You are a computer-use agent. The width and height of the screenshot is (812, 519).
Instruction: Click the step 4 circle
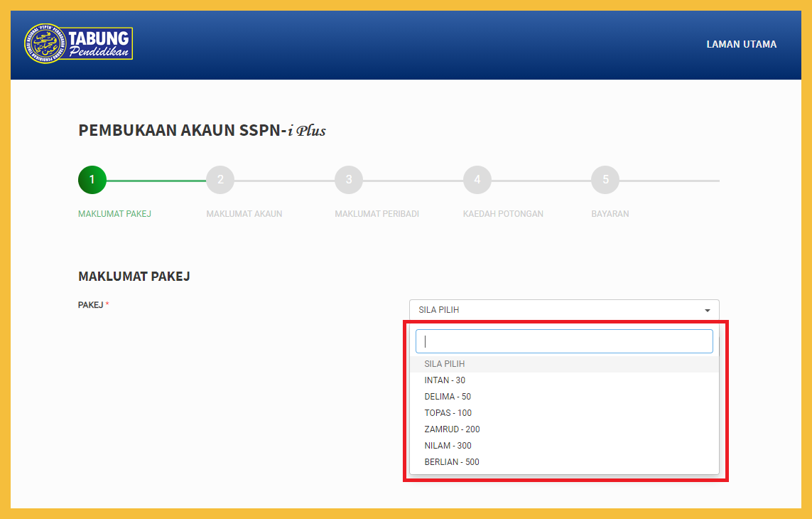pos(477,181)
